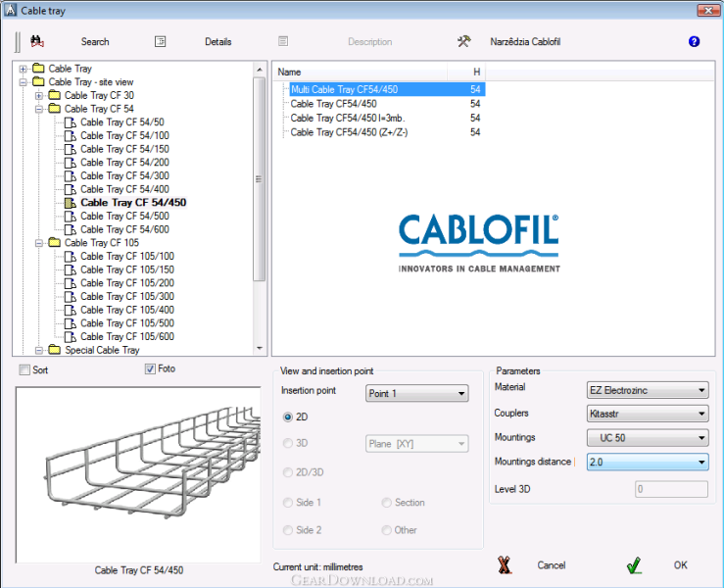The height and width of the screenshot is (588, 724).
Task: Click the Cable Tray - site view folder icon
Action: (39, 81)
